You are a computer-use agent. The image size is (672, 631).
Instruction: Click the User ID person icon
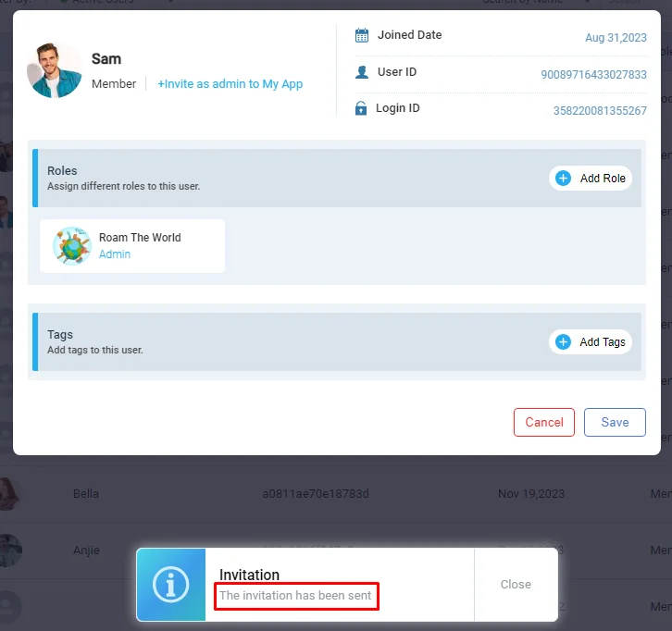(362, 72)
